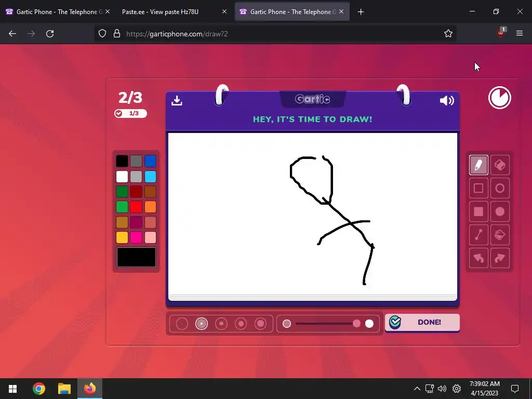
Task: Select the filled rectangle tool
Action: point(478,212)
